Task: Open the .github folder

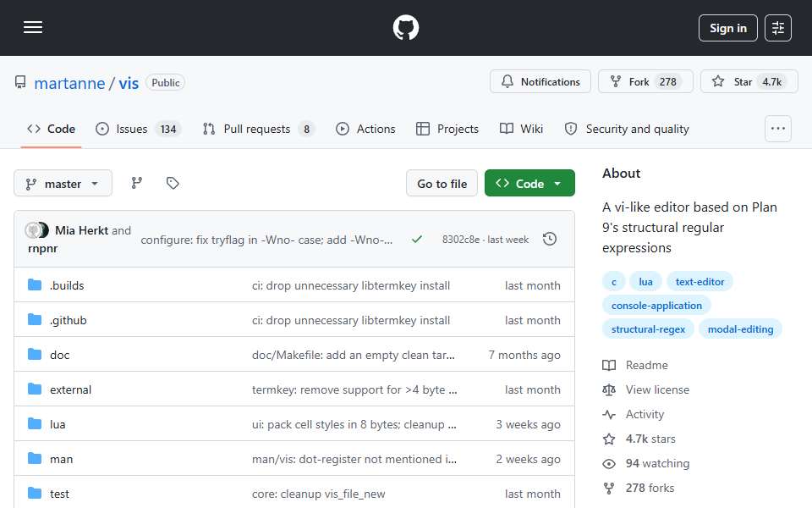Action: click(69, 320)
